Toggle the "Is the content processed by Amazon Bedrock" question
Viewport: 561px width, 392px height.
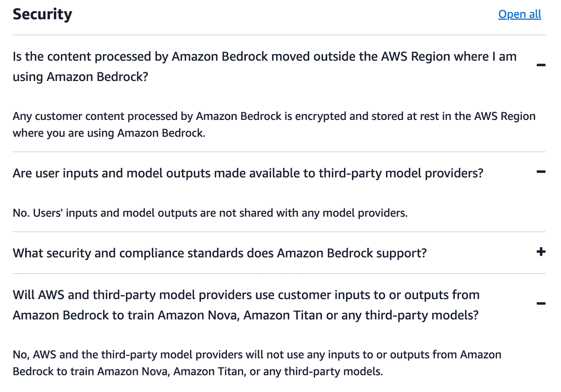click(264, 56)
